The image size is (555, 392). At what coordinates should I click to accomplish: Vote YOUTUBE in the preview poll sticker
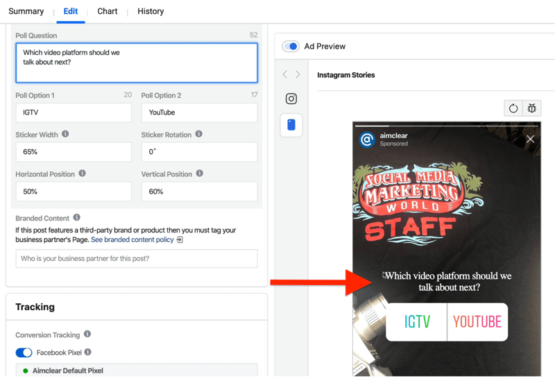477,322
